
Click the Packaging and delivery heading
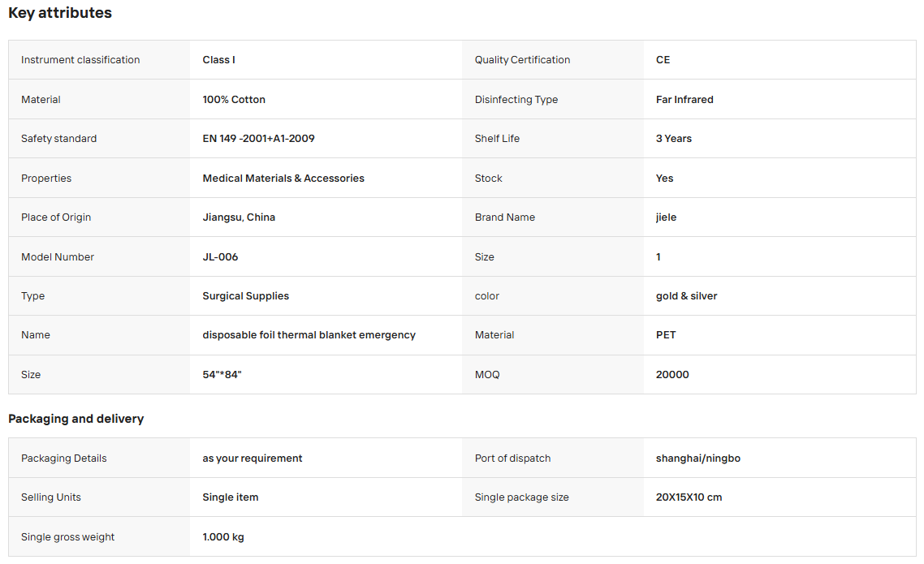(x=76, y=419)
